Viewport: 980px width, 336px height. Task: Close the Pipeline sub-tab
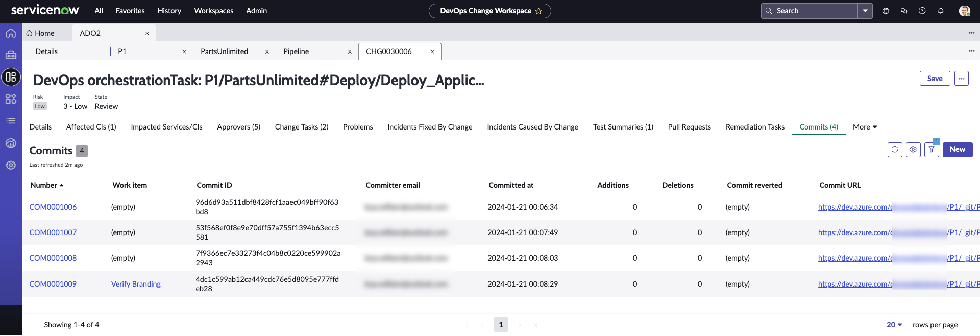click(350, 51)
